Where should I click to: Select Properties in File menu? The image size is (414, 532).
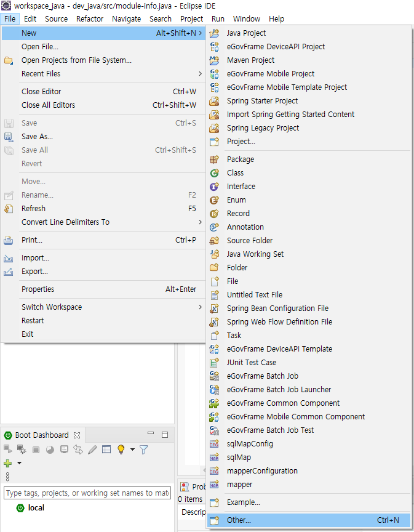tap(103, 289)
